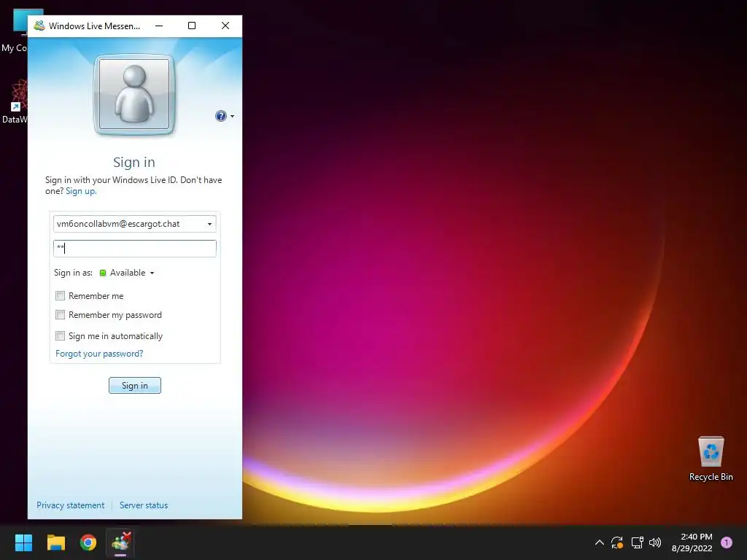This screenshot has width=747, height=560.
Task: Click the email address field
Action: pyautogui.click(x=135, y=224)
